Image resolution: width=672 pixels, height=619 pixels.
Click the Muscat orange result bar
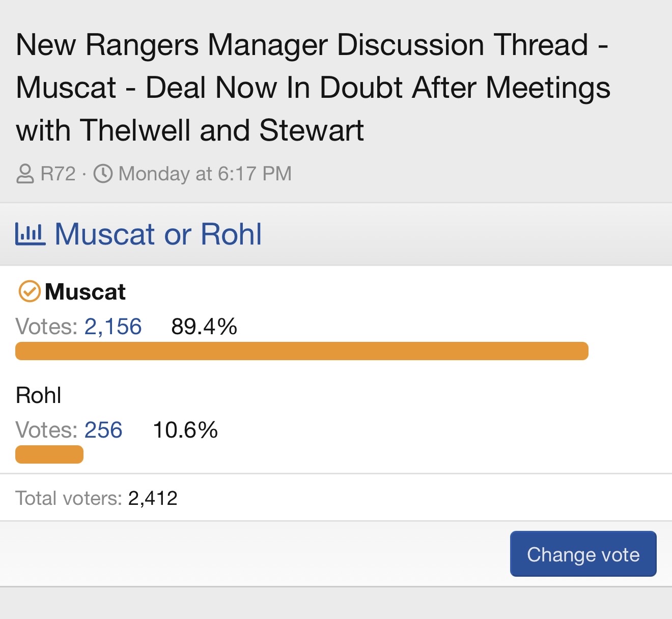click(301, 351)
